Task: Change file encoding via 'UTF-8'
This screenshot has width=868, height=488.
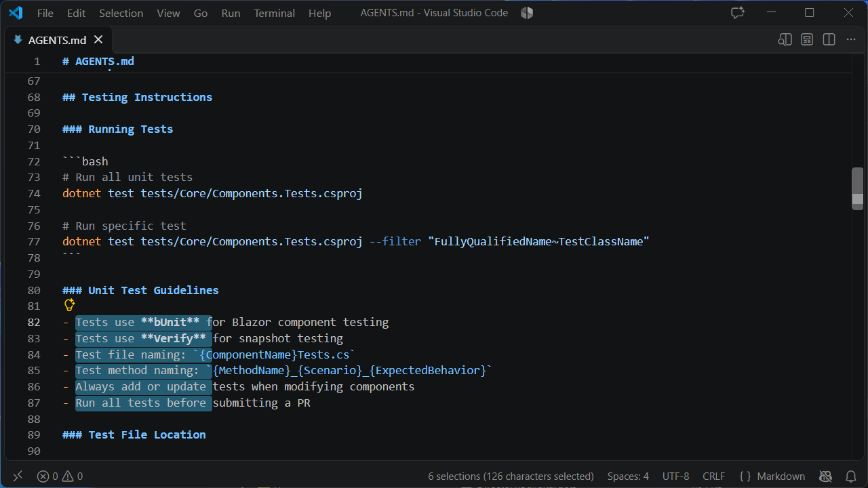Action: click(675, 476)
